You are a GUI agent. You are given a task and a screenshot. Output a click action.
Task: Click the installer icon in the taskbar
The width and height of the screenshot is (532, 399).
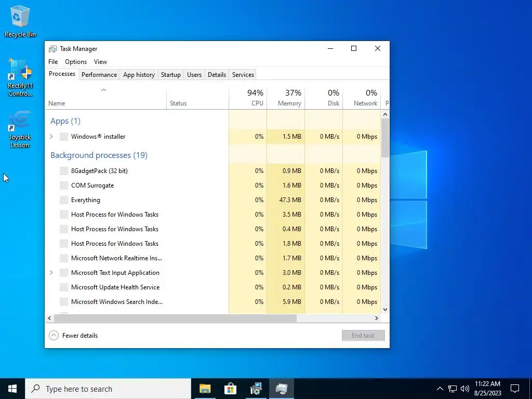[x=256, y=389]
